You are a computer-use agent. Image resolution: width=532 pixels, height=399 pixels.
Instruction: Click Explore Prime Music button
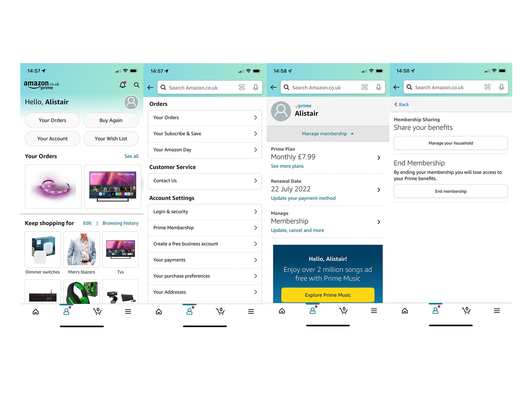tap(328, 295)
